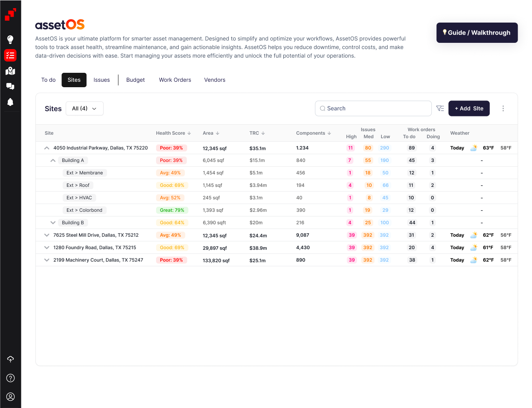Click the Ext > Membrane tag
532x408 pixels.
coord(85,173)
